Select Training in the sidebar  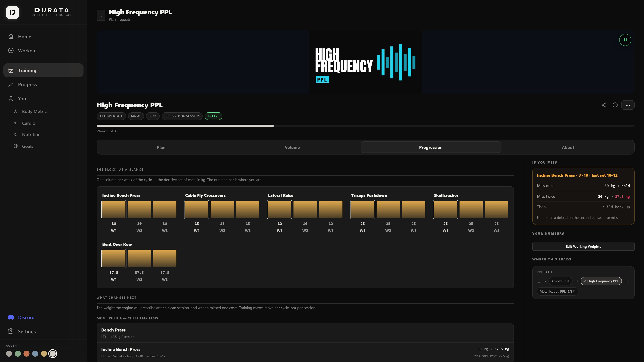(x=43, y=70)
